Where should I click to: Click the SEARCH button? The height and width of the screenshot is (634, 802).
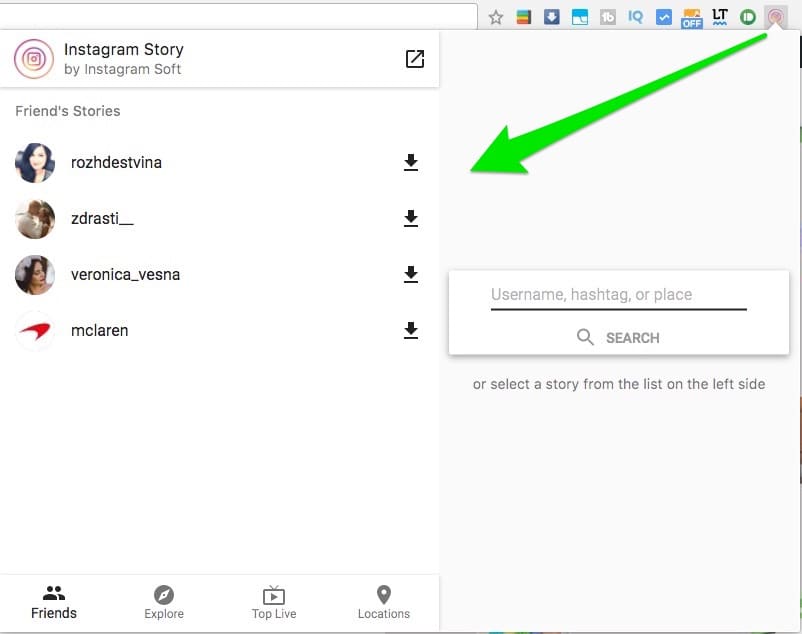click(618, 337)
